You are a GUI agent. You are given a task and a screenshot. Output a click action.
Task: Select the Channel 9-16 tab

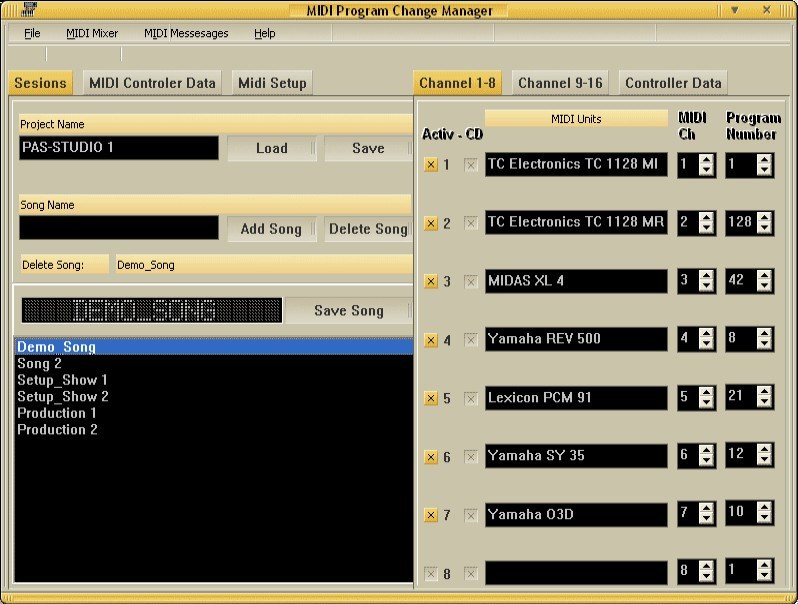click(560, 82)
